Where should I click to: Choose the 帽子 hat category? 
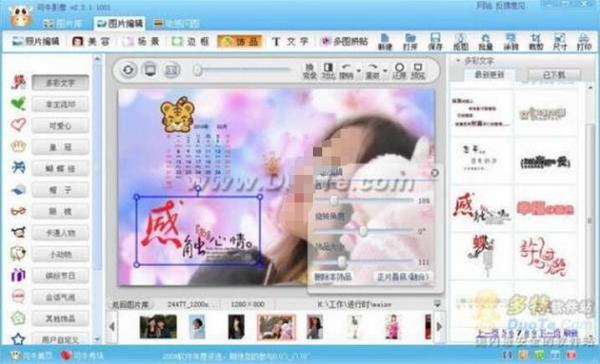tap(60, 190)
